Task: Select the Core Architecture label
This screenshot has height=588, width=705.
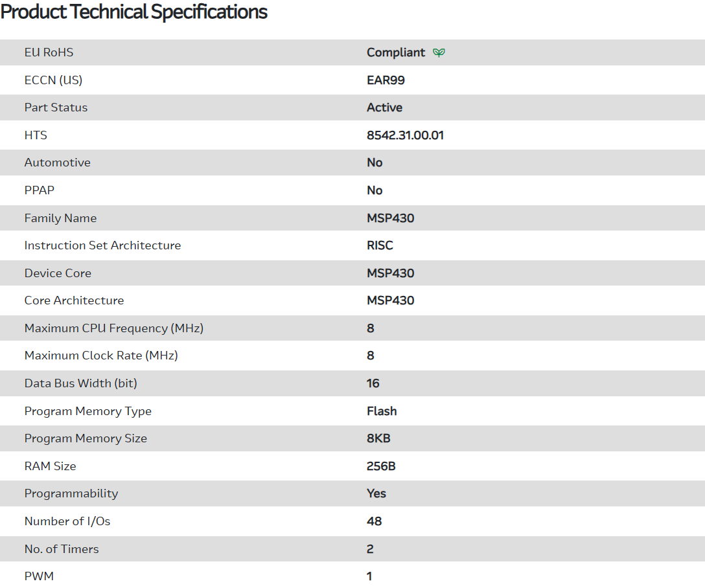Action: pos(74,300)
